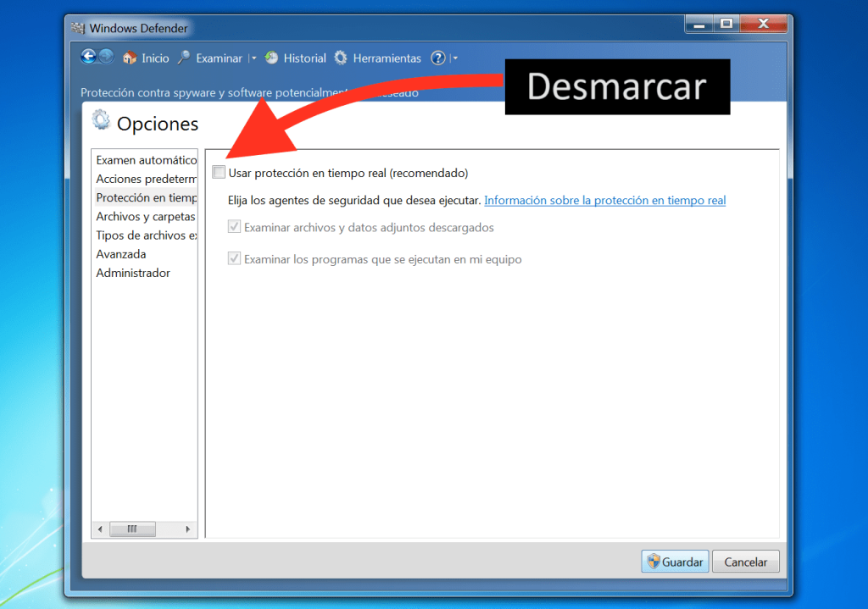Select Archivos y carpetas category
This screenshot has width=868, height=609.
point(145,216)
